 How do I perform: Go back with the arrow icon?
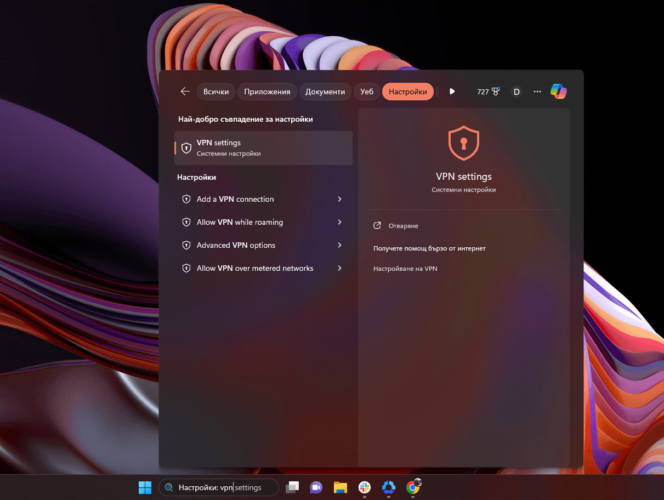(x=185, y=91)
